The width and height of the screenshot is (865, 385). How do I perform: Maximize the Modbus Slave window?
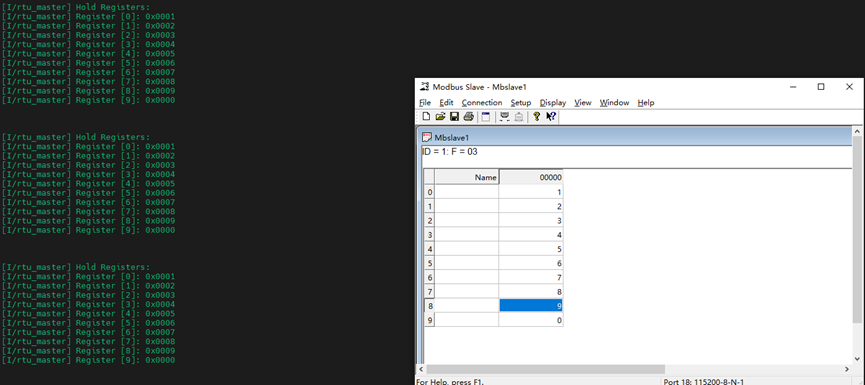(x=821, y=87)
